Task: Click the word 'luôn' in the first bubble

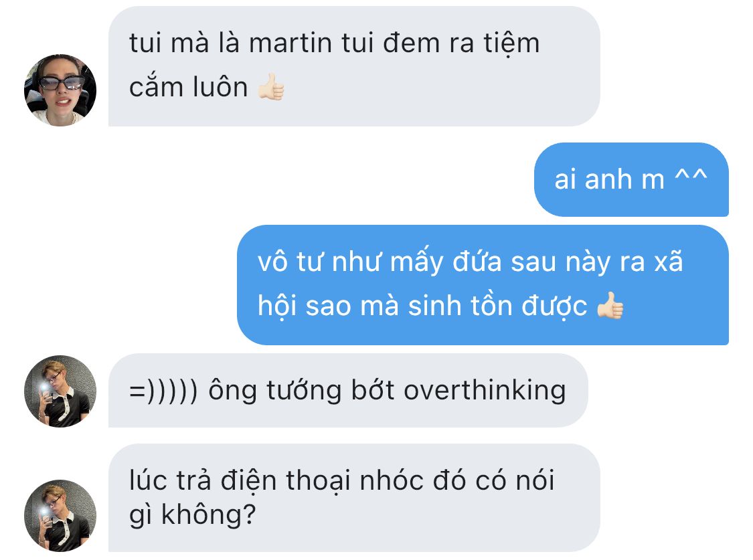Action: [x=220, y=88]
